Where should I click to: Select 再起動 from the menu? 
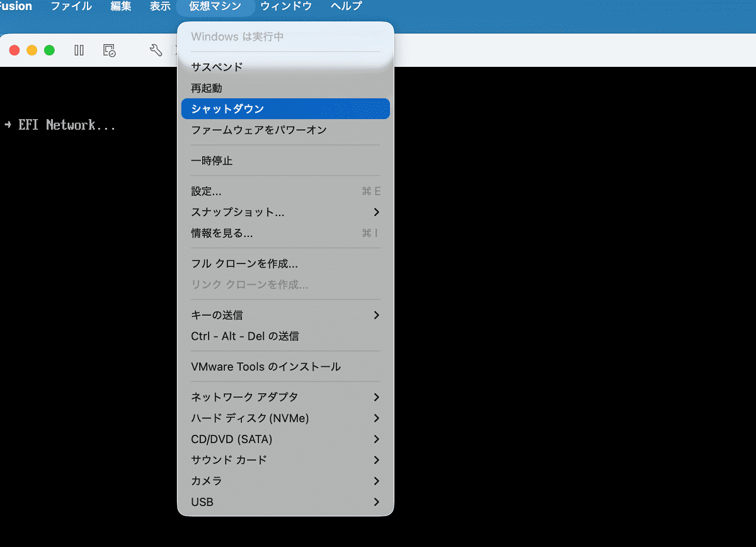[285, 88]
